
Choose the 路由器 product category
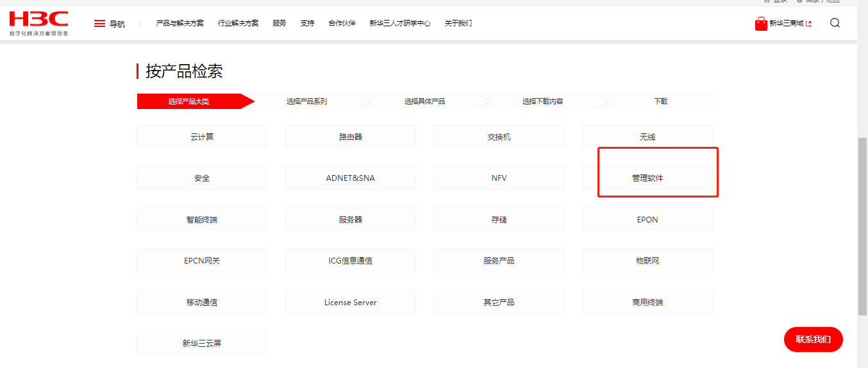coord(351,137)
